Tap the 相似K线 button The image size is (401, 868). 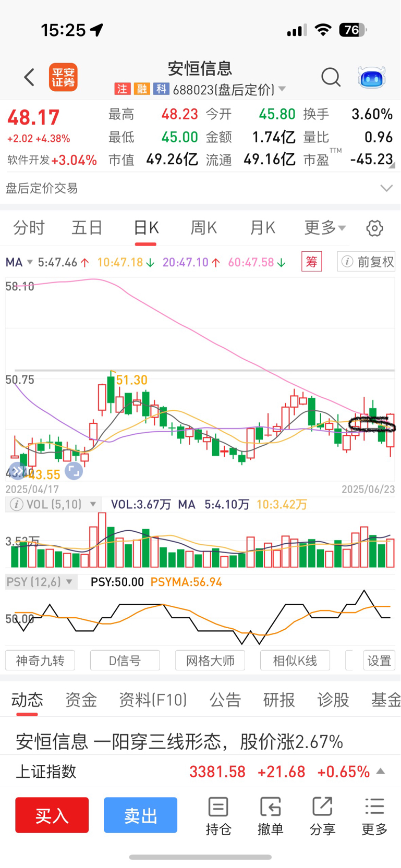(295, 661)
